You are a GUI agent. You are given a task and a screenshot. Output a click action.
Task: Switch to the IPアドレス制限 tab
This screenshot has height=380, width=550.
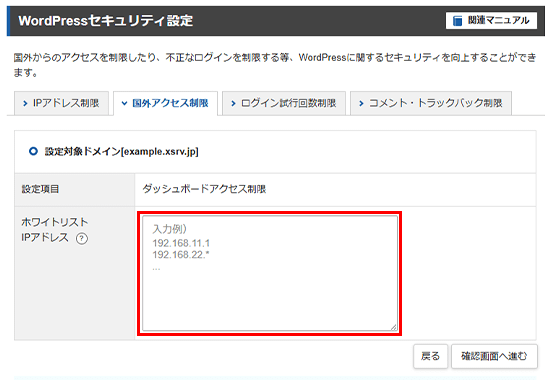point(61,103)
